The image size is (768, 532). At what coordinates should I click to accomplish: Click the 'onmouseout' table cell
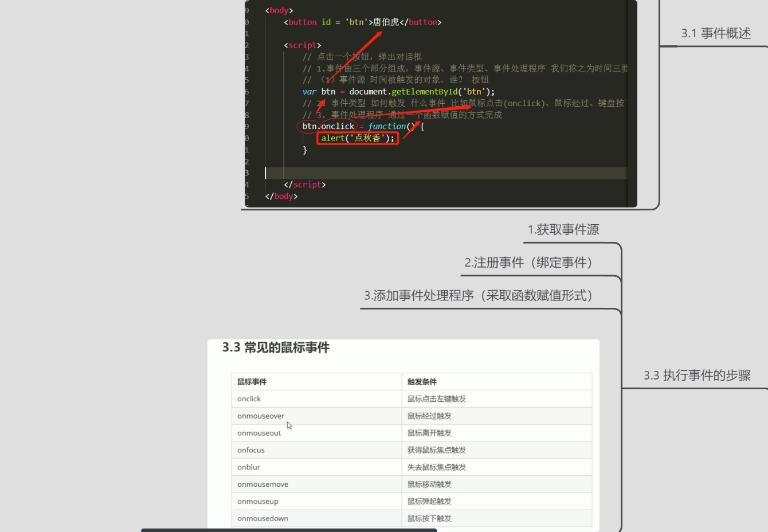click(x=316, y=433)
